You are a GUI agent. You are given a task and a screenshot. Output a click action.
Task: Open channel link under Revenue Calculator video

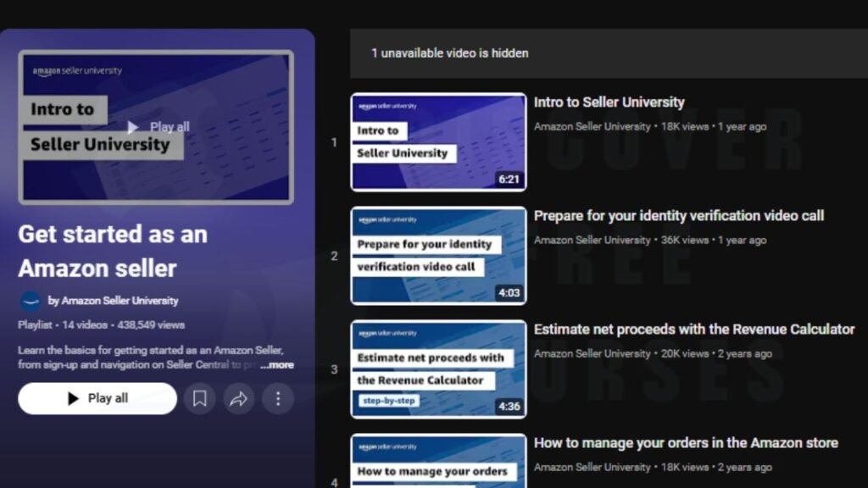(592, 353)
